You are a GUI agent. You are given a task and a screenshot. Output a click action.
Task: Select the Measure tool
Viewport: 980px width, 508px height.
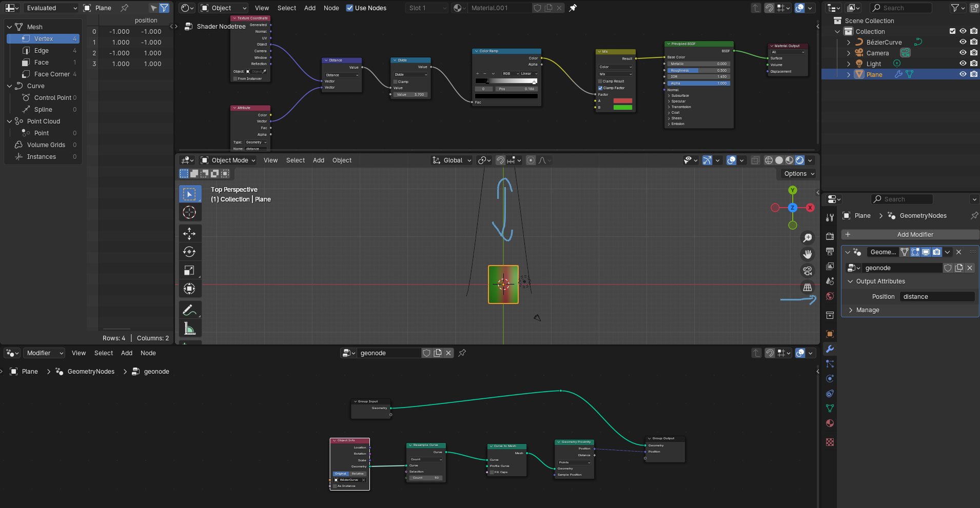pos(189,329)
